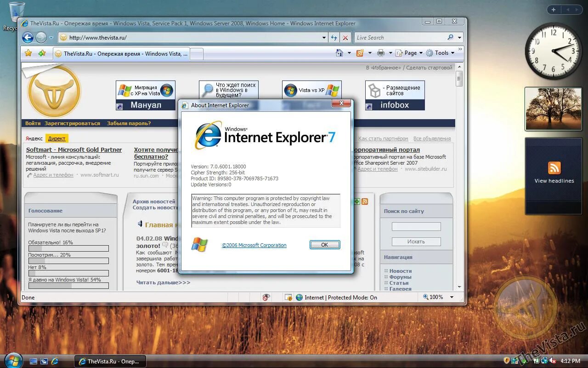Screen dimensions: 588x368
Task: Click the Искать search button
Action: click(416, 241)
